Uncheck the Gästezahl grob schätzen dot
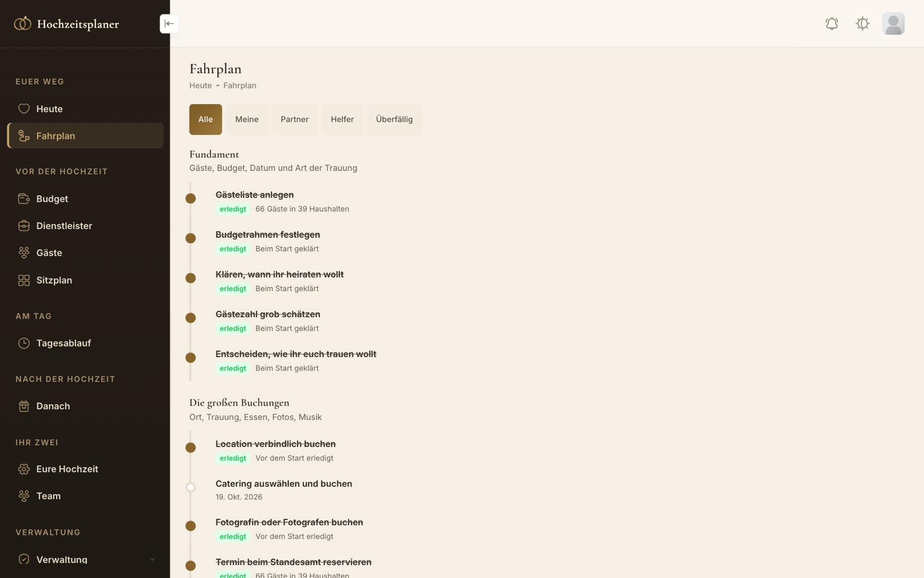This screenshot has width=924, height=578. [x=190, y=318]
